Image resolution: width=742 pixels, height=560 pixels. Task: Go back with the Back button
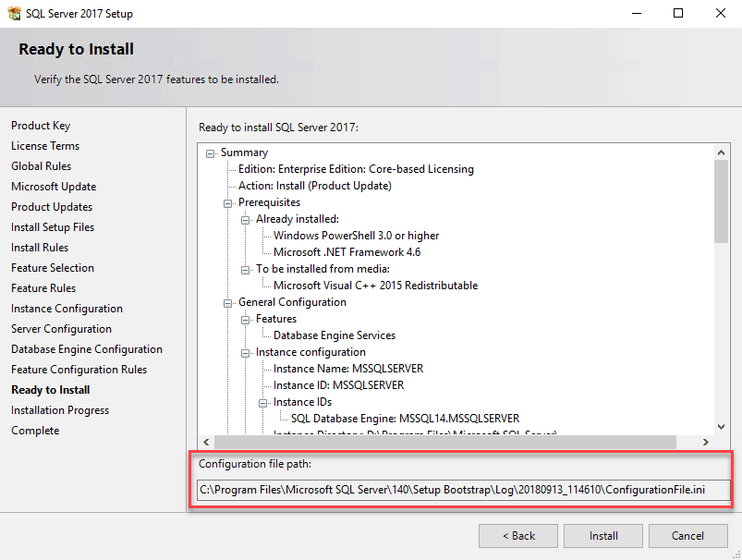(518, 536)
